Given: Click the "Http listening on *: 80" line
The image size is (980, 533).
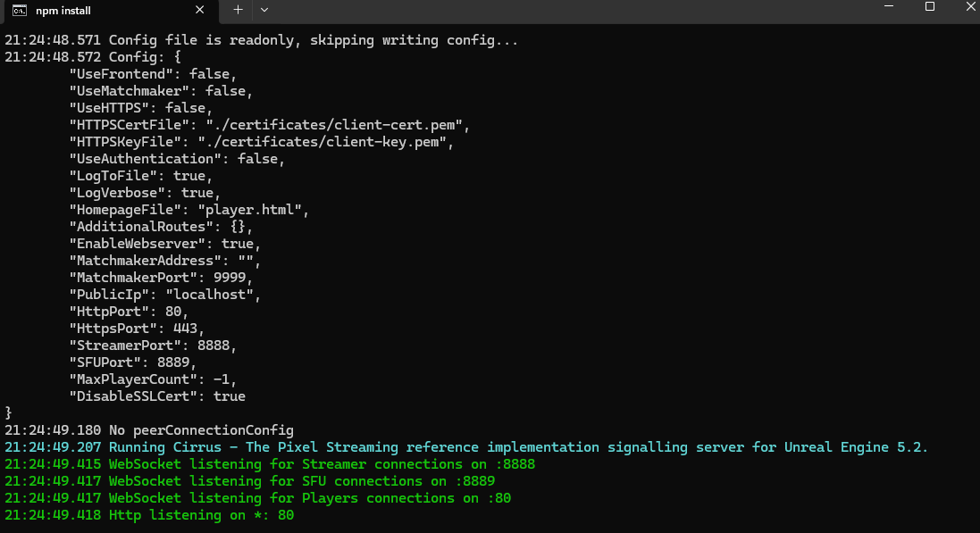Looking at the screenshot, I should (201, 515).
